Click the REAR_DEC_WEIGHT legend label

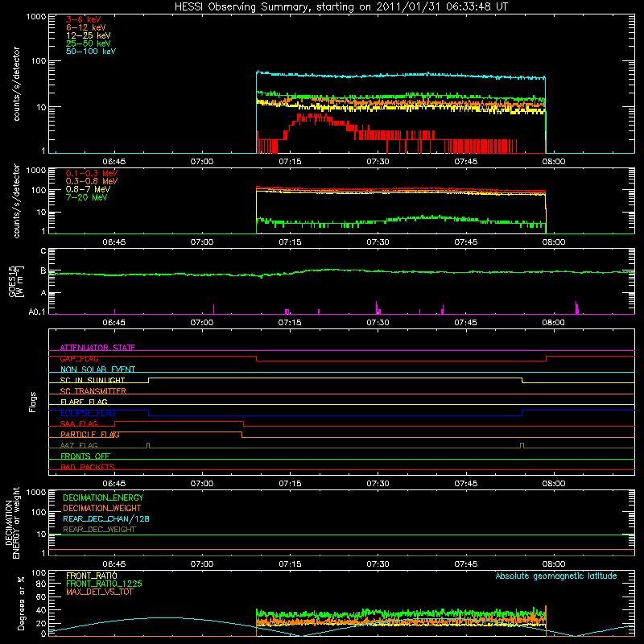tap(99, 530)
